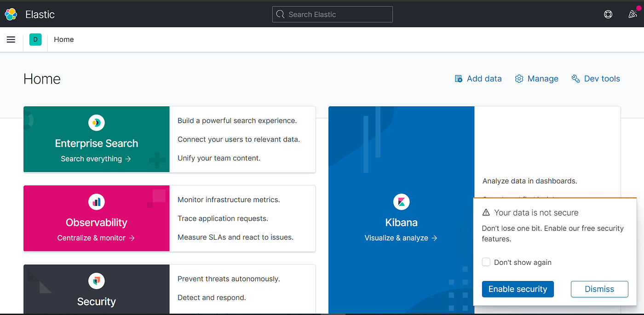
Task: Click Enable security button
Action: 518,289
